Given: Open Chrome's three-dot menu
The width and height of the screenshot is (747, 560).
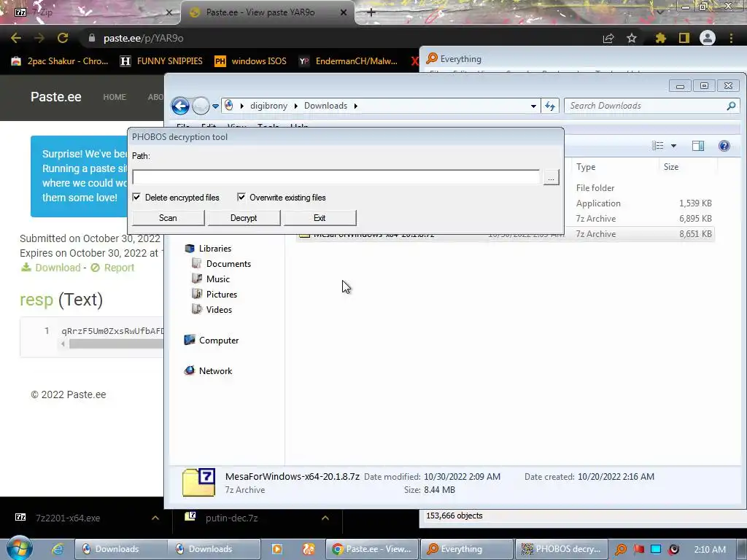Looking at the screenshot, I should 731,38.
